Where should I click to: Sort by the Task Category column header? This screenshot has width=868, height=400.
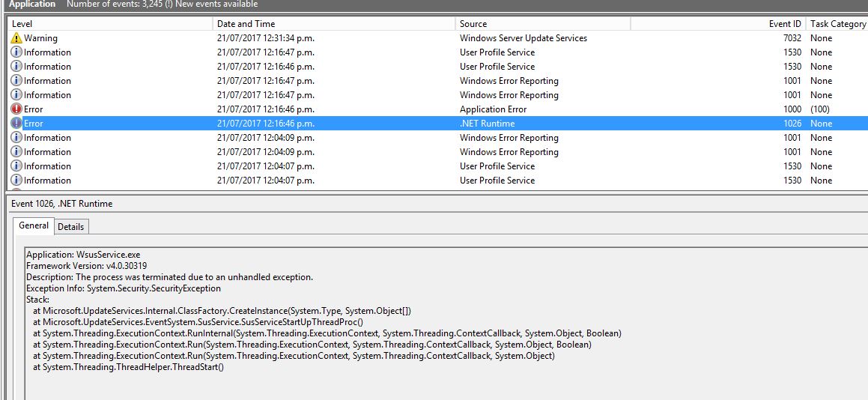(x=837, y=24)
